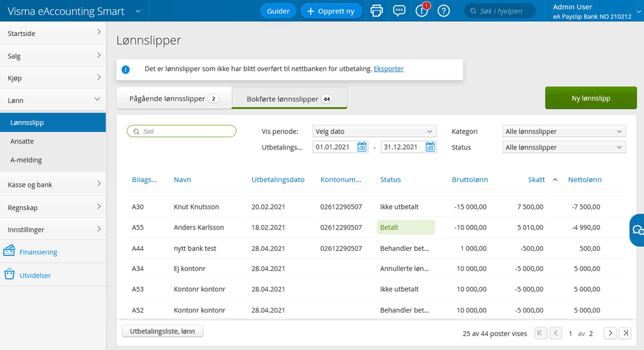This screenshot has width=644, height=350.
Task: Expand the Admin User account menu
Action: [x=639, y=12]
